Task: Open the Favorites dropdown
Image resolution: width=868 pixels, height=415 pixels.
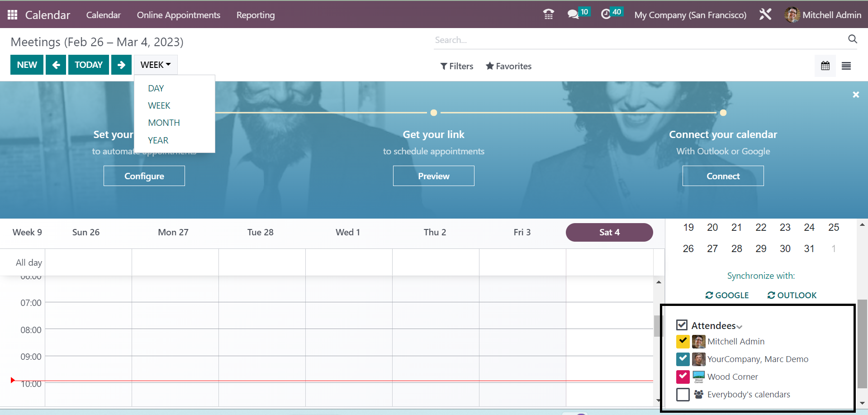Action: [x=508, y=66]
